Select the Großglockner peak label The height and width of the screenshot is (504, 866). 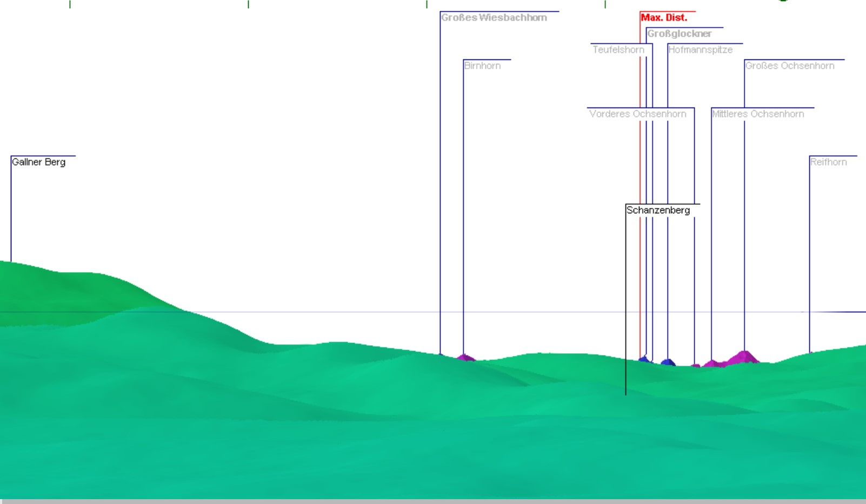[679, 34]
